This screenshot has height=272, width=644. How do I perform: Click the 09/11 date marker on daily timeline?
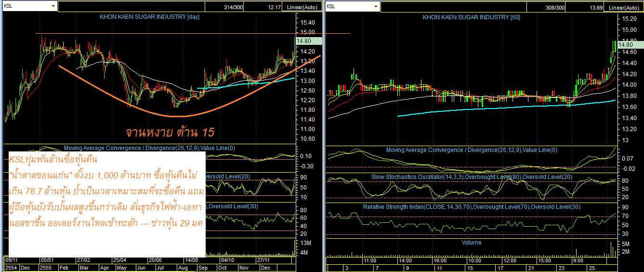click(12, 259)
